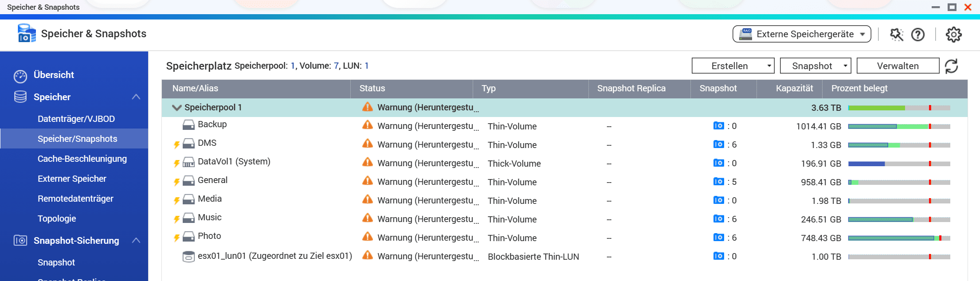Collapse the Snapshot-Sicherung sidebar section
The width and height of the screenshot is (980, 281).
coord(136,241)
